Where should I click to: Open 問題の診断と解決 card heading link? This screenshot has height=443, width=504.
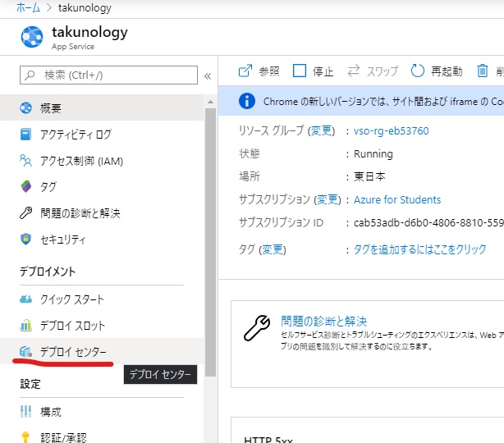323,321
